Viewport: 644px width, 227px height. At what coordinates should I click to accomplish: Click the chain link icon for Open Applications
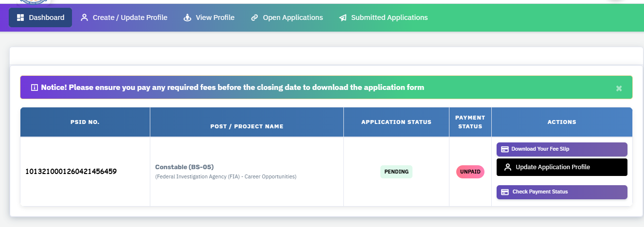(254, 17)
